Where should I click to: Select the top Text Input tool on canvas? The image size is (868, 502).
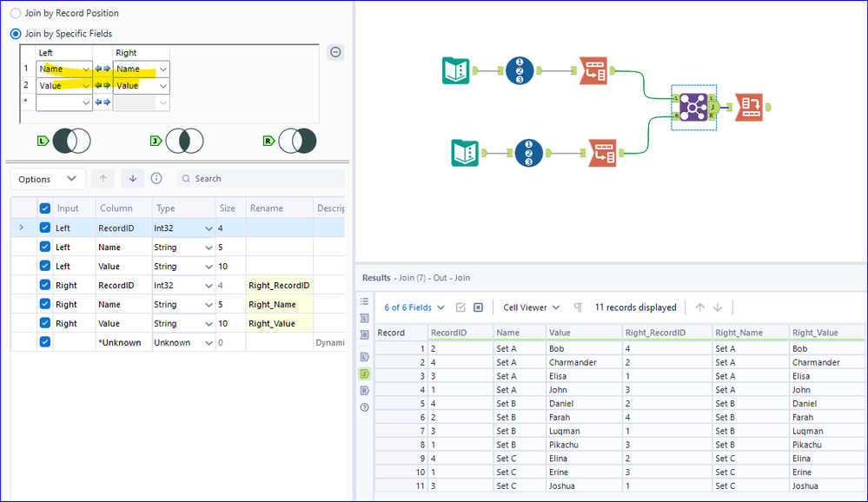point(455,71)
